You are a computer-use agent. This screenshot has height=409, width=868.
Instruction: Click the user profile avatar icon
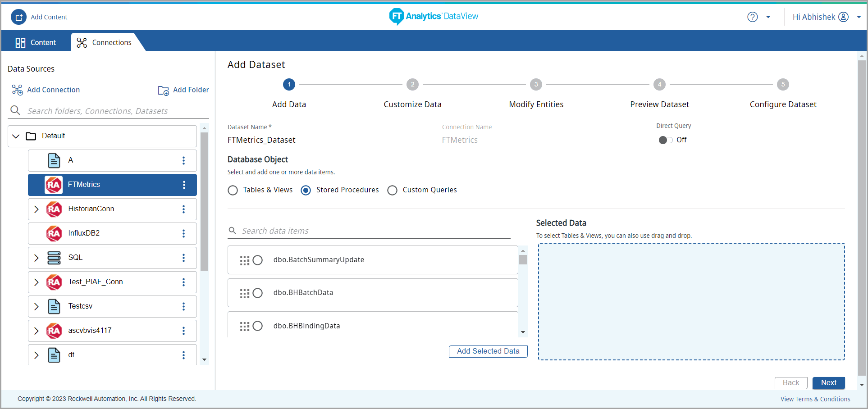click(x=843, y=17)
